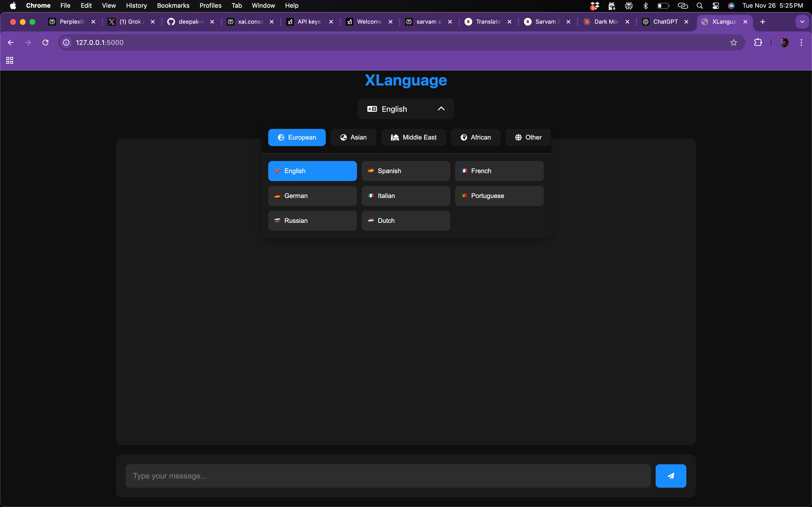This screenshot has height=507, width=812.
Task: Switch to the Asian languages tab
Action: pyautogui.click(x=353, y=137)
